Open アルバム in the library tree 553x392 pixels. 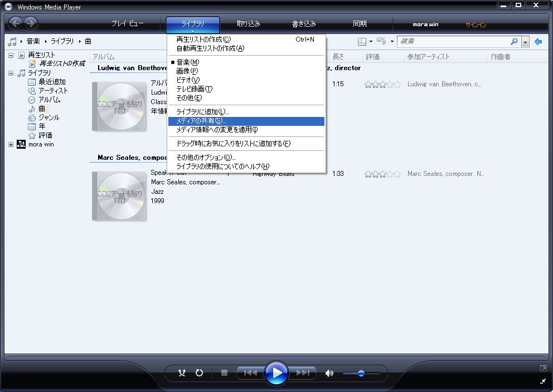(50, 100)
